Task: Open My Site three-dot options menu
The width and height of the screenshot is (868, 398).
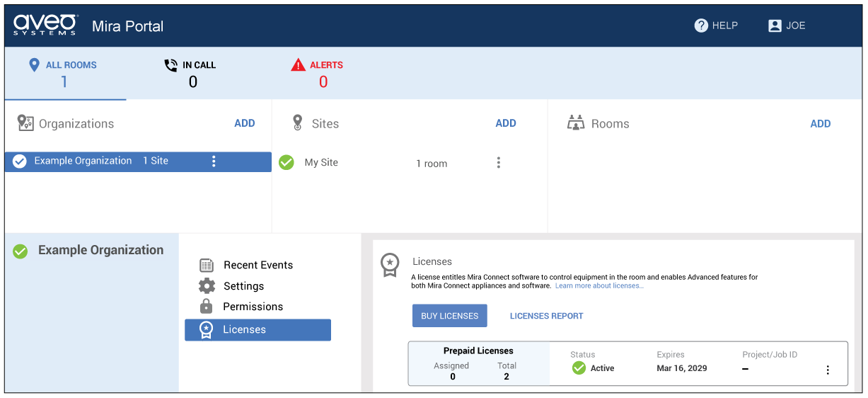Action: coord(498,163)
